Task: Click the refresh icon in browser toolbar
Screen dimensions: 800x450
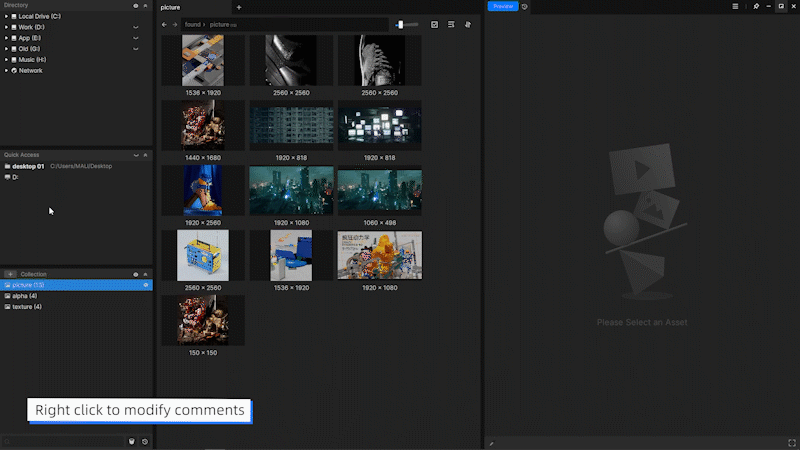Action: coord(468,24)
